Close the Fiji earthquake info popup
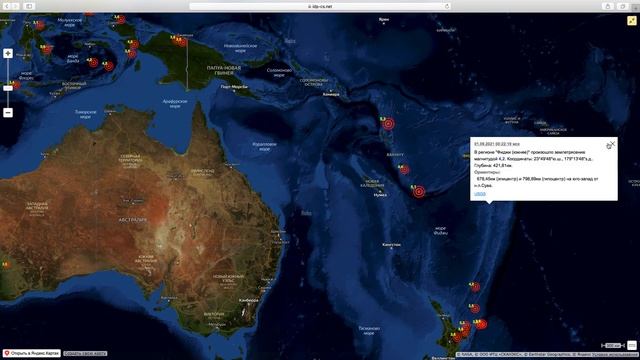This screenshot has width=640, height=360. click(612, 144)
